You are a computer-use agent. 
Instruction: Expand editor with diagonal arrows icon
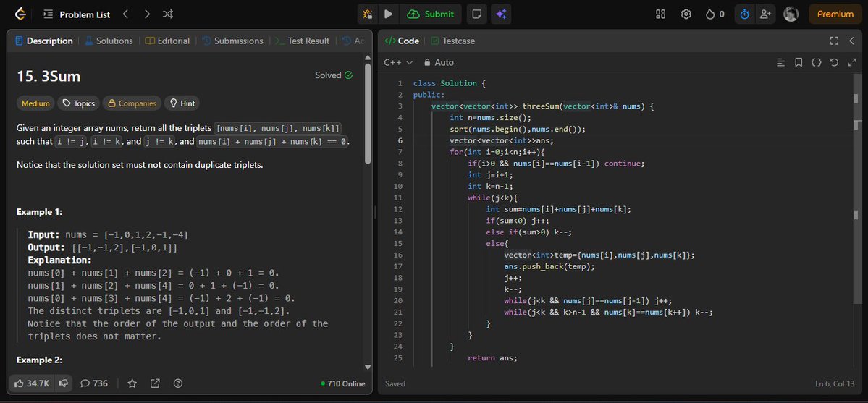click(852, 62)
